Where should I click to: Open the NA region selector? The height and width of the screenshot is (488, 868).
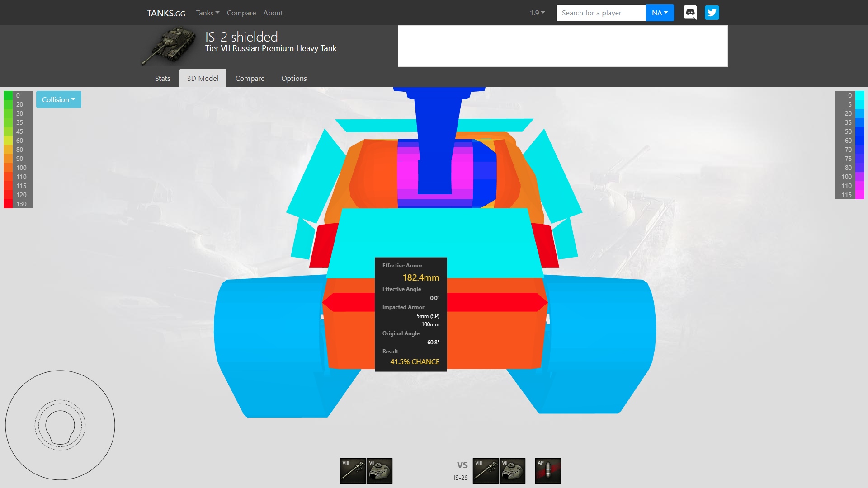coord(660,13)
